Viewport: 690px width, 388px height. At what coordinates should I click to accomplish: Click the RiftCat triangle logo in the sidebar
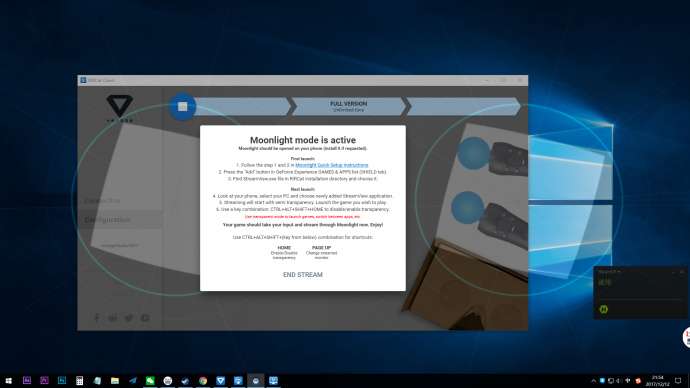[x=120, y=106]
